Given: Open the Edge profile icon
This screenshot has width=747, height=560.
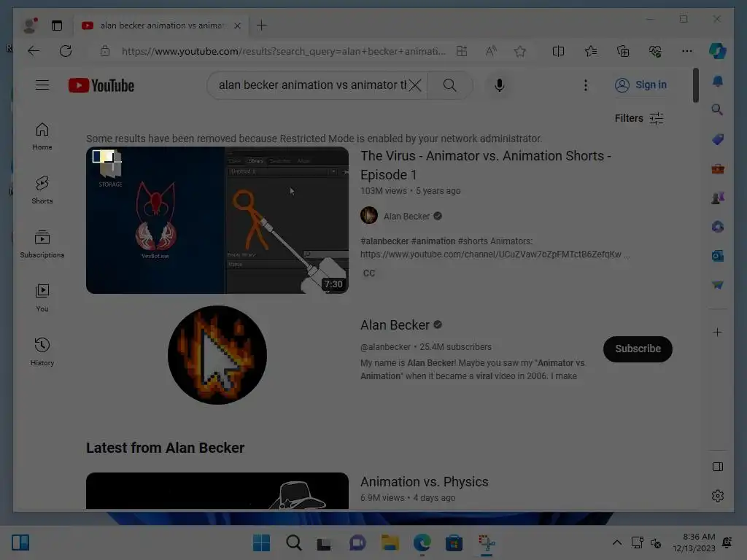Looking at the screenshot, I should [x=31, y=26].
